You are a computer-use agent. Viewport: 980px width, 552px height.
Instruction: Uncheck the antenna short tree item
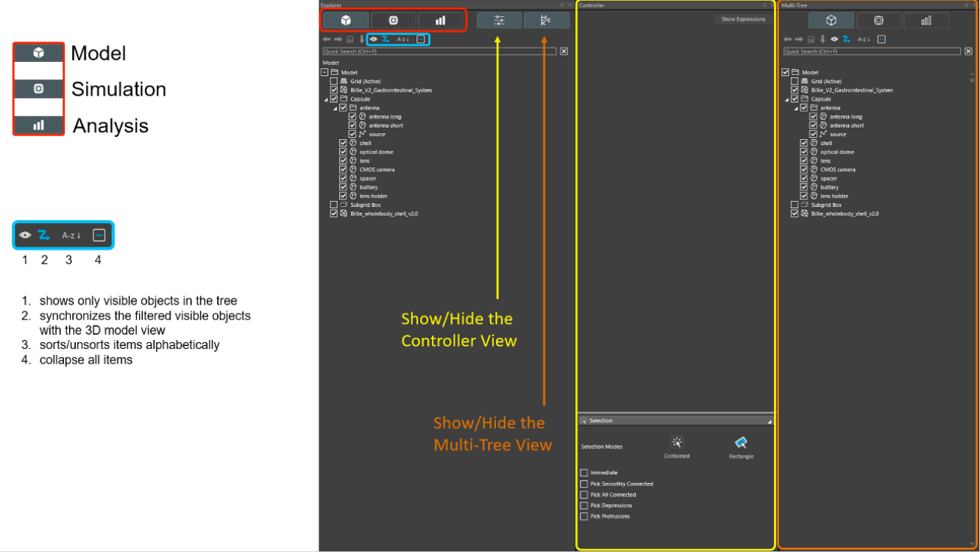click(x=352, y=125)
